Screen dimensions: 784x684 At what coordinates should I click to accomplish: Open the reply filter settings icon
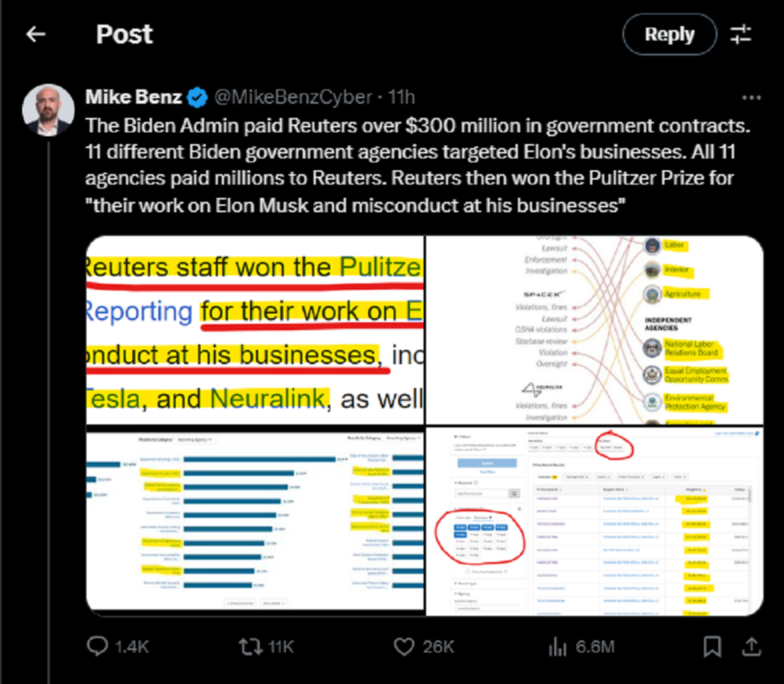coord(741,34)
